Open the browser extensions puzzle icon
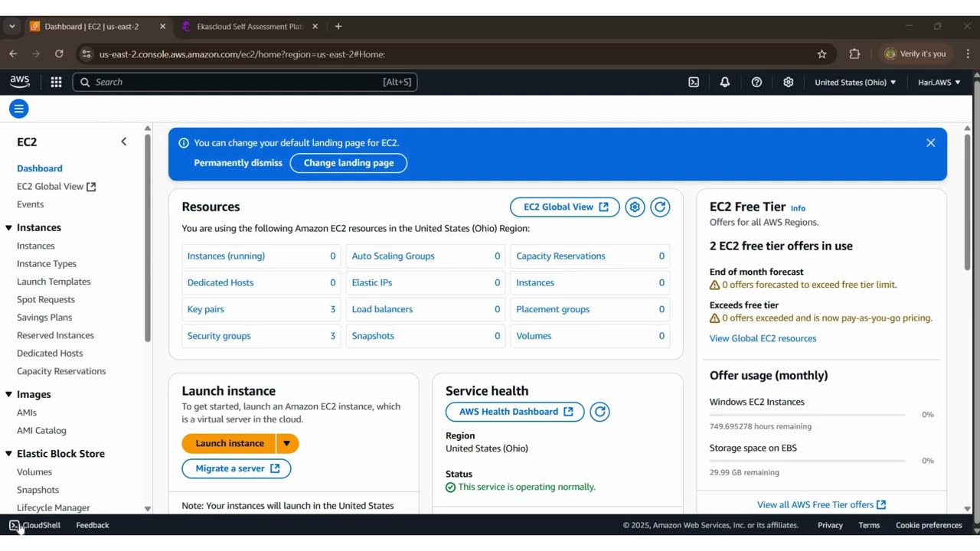The height and width of the screenshot is (551, 980). (x=854, y=54)
